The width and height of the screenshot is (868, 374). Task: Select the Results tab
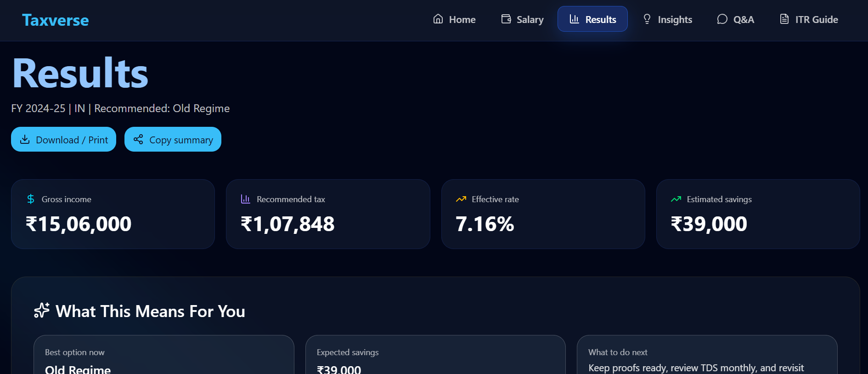592,19
